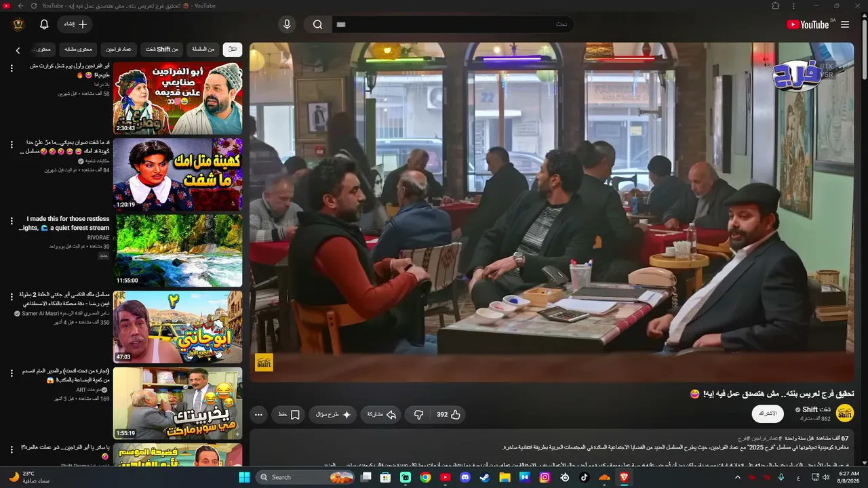Open the browser extensions puzzle icon

(776, 6)
